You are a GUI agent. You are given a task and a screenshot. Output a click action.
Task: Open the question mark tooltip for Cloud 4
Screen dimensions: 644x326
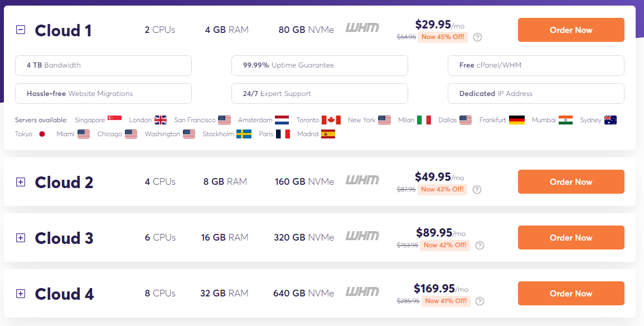coord(480,301)
